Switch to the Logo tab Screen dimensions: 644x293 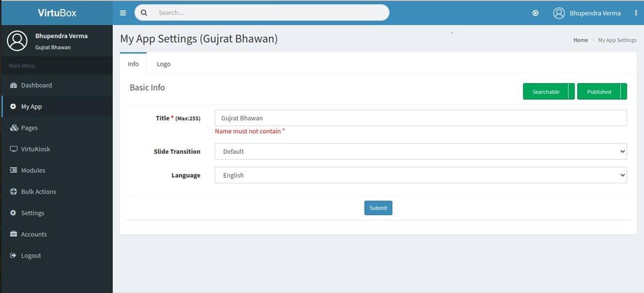pyautogui.click(x=164, y=64)
